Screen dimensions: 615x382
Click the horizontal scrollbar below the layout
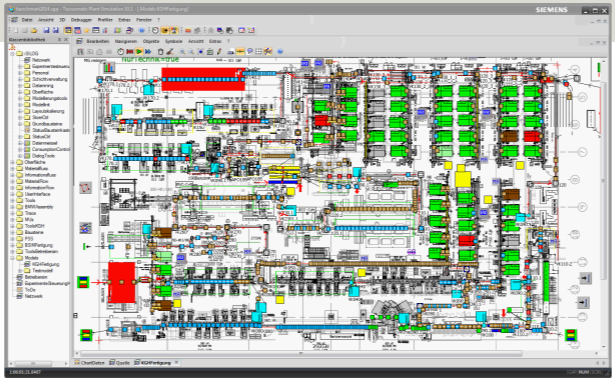click(301, 353)
